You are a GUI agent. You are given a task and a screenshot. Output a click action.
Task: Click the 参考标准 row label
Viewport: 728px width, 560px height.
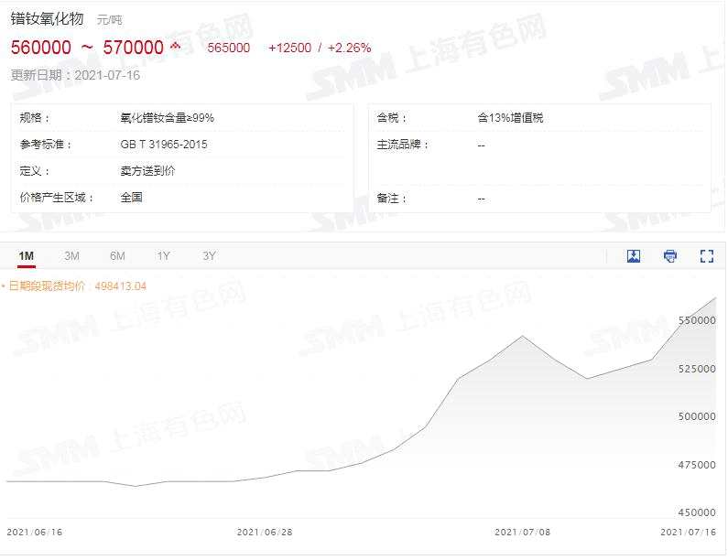point(46,145)
